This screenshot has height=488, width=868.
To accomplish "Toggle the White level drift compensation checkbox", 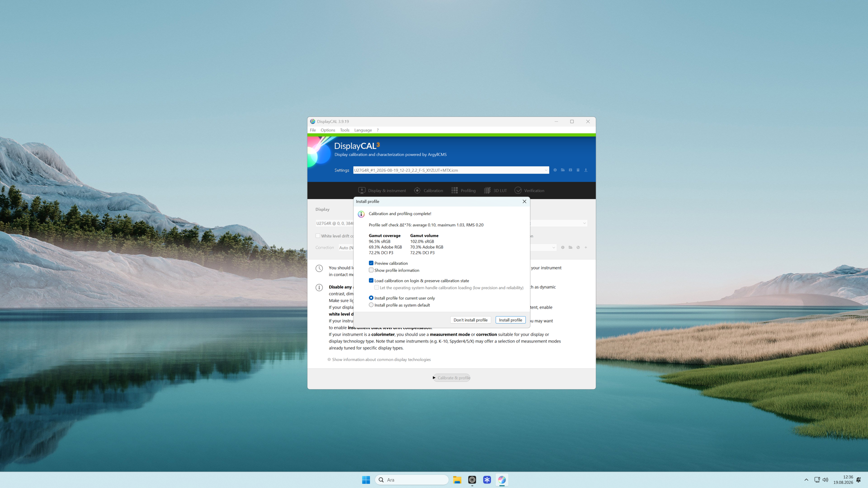I will click(x=318, y=236).
